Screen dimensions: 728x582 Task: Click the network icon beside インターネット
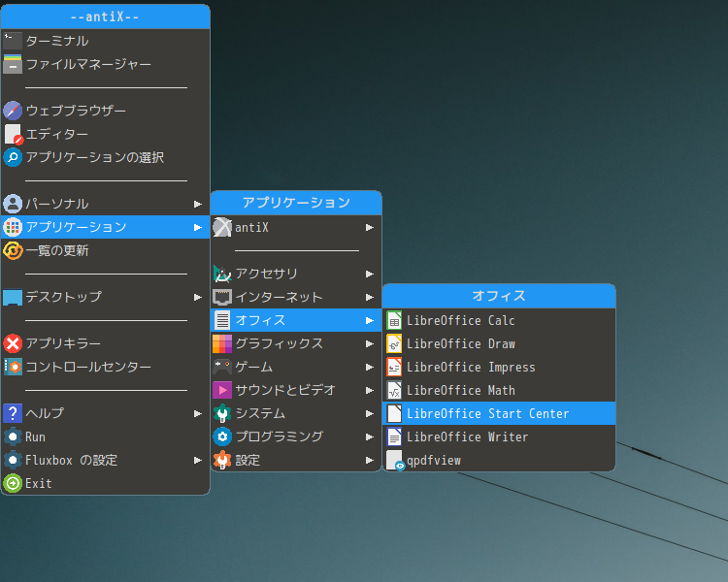point(222,297)
